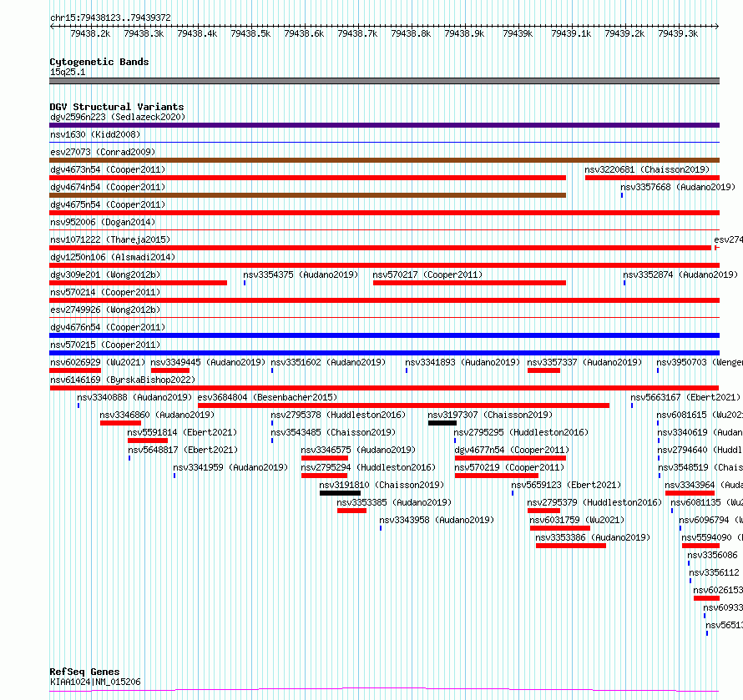743x700 pixels.
Task: Select esv3684804 (Besenbacher2015) label
Action: (267, 397)
